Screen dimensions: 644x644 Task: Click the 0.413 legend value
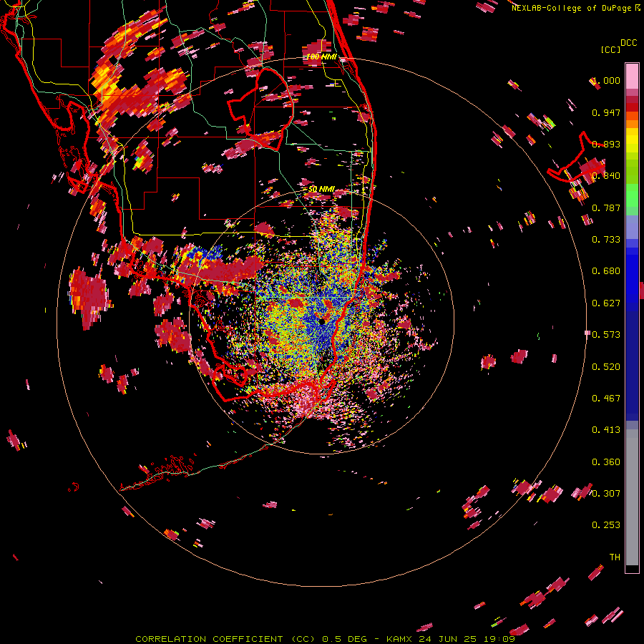[606, 430]
